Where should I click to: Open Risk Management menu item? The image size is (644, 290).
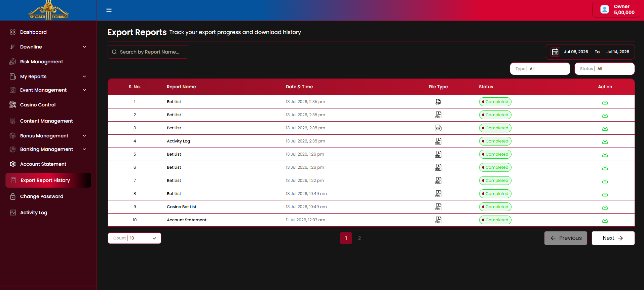(x=48, y=62)
